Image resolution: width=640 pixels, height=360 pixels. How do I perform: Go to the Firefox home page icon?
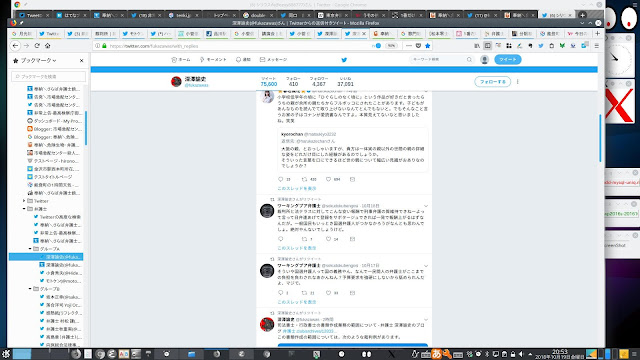coord(47,46)
